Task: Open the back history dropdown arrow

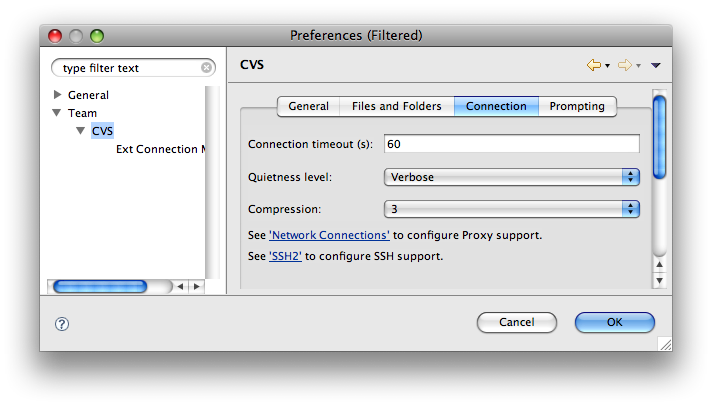Action: pyautogui.click(x=607, y=67)
